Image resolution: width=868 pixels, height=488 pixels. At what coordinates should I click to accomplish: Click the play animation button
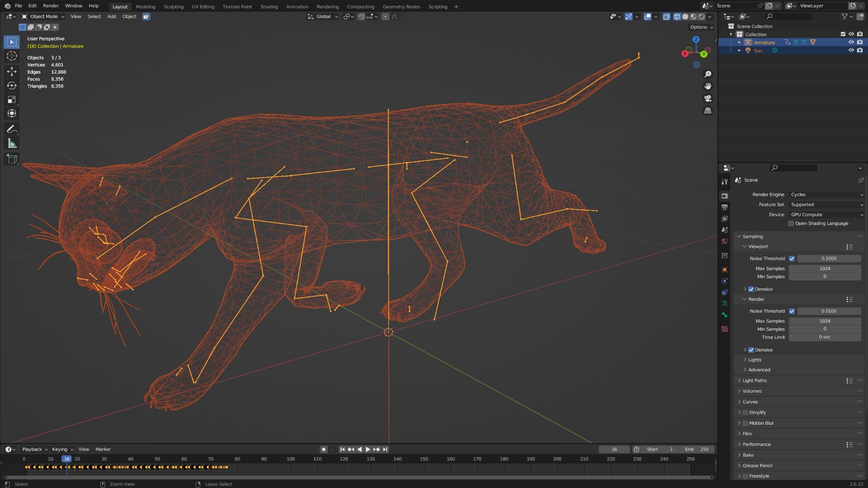click(x=368, y=449)
